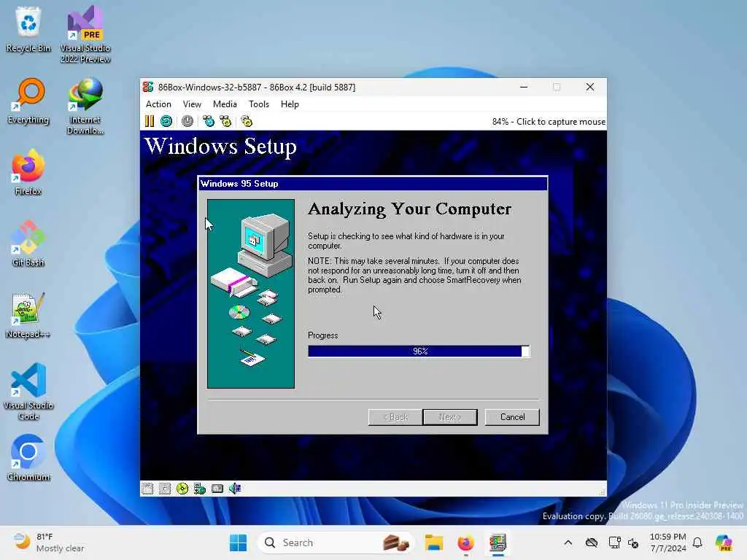The width and height of the screenshot is (747, 560).
Task: Select the Firefox desktop shortcut
Action: click(x=28, y=172)
